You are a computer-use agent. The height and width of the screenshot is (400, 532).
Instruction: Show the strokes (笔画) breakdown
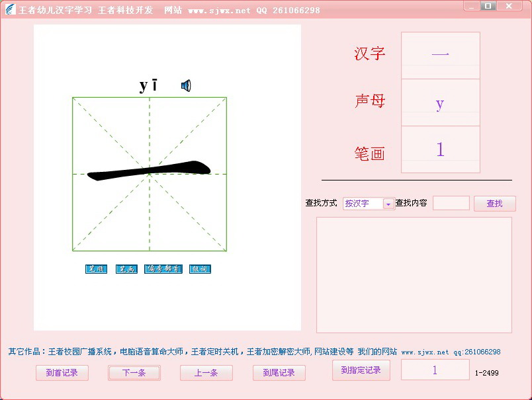[127, 268]
